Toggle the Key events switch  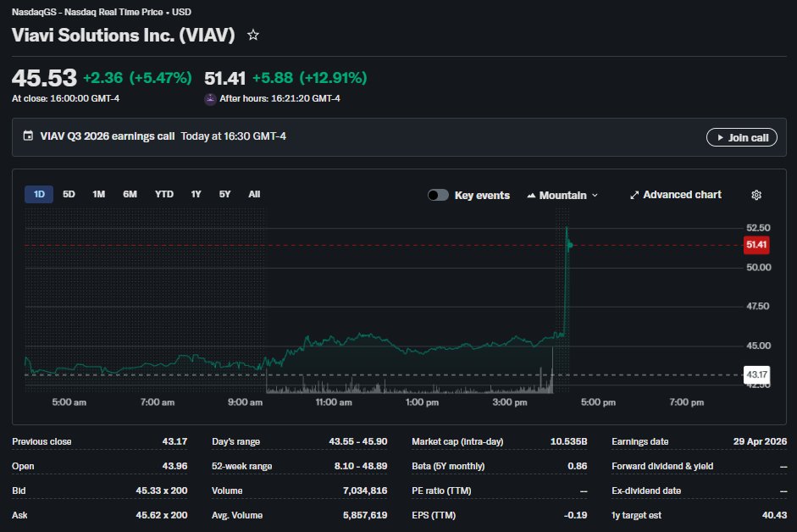[438, 195]
